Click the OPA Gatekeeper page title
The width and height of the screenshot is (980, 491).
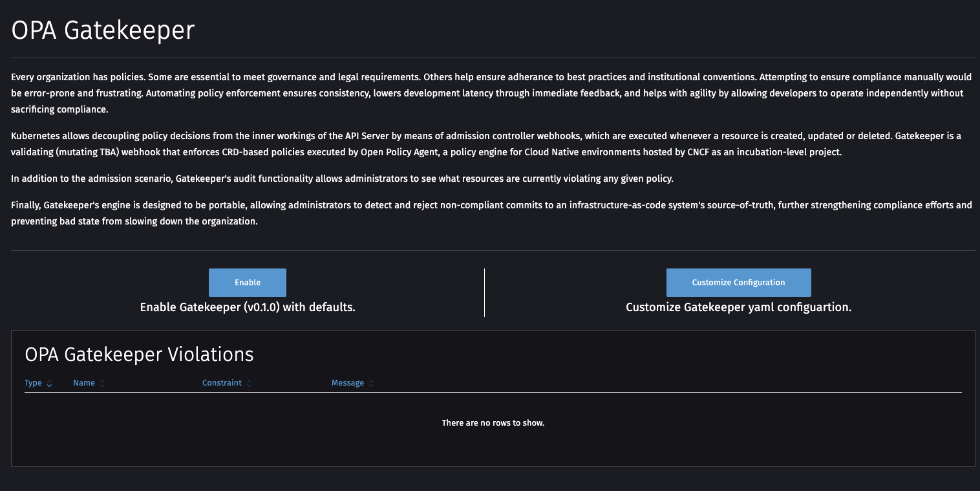coord(103,30)
